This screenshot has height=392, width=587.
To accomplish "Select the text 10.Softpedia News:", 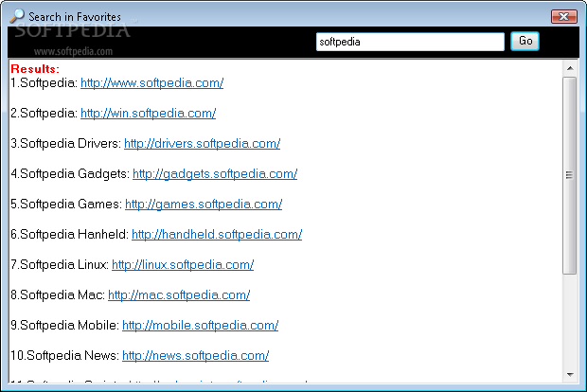I will pos(65,356).
